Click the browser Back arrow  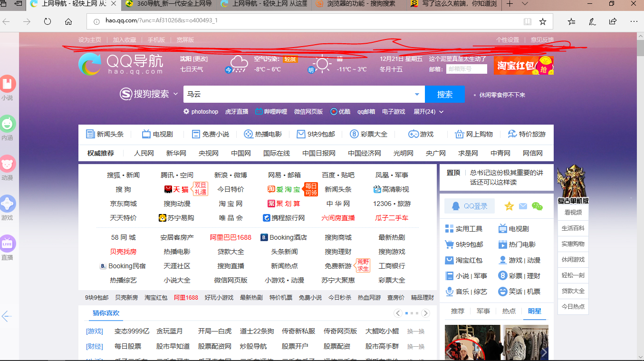coord(6,21)
